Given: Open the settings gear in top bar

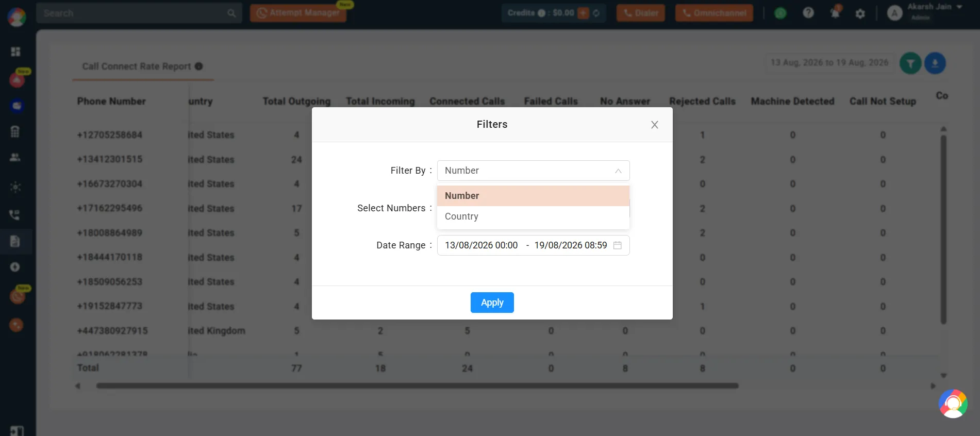Looking at the screenshot, I should click(860, 14).
